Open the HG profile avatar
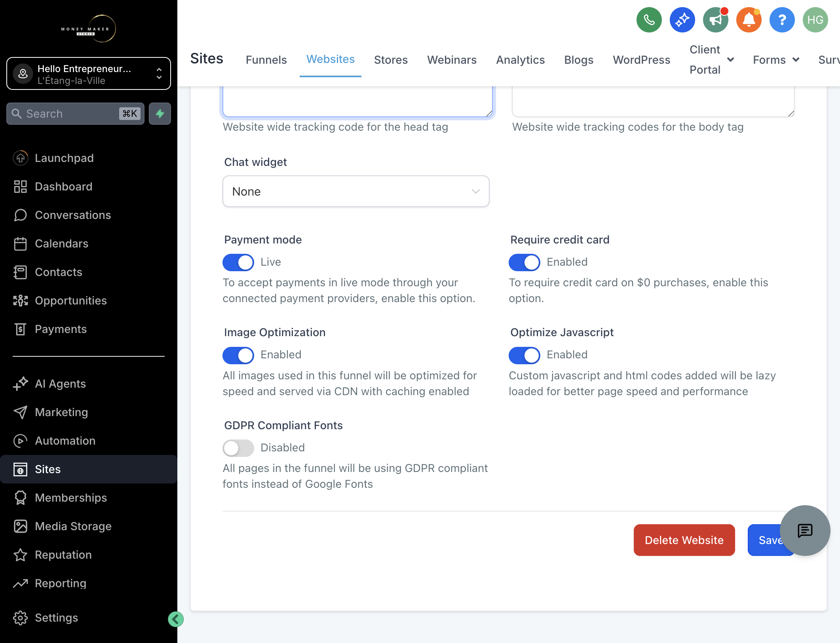The width and height of the screenshot is (840, 643). 815,20
